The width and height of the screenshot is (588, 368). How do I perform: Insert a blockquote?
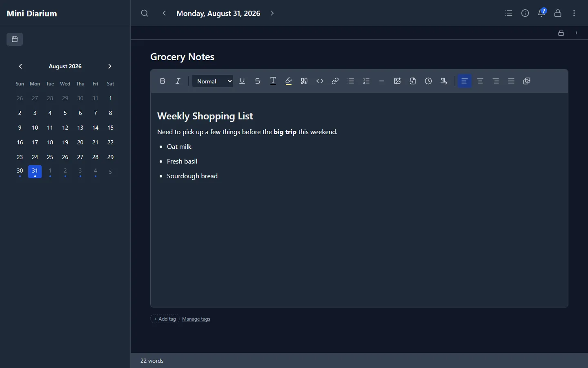coord(304,81)
